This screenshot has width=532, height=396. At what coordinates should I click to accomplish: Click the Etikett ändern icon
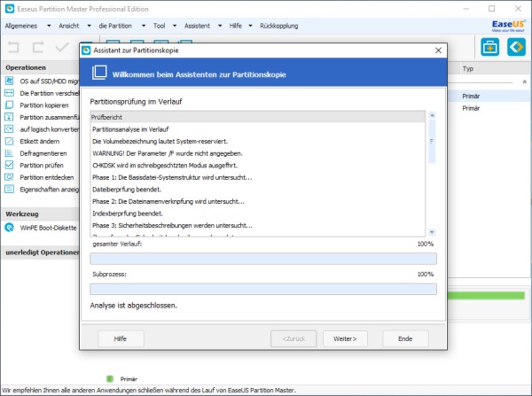(x=9, y=141)
